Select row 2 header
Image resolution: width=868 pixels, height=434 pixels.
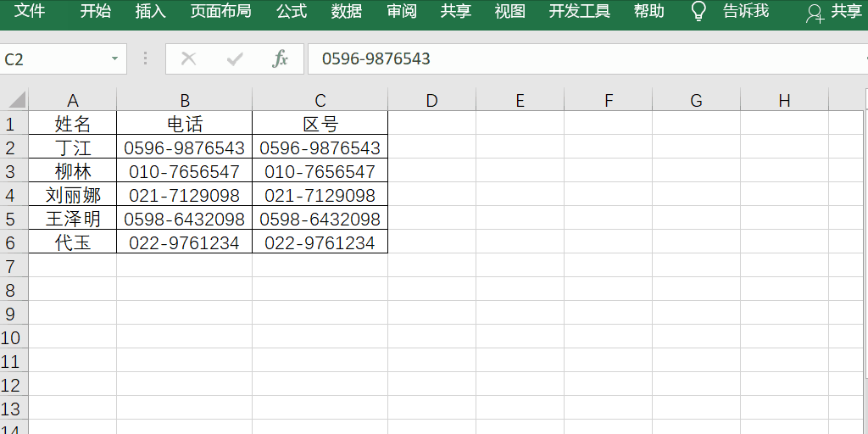click(x=14, y=147)
